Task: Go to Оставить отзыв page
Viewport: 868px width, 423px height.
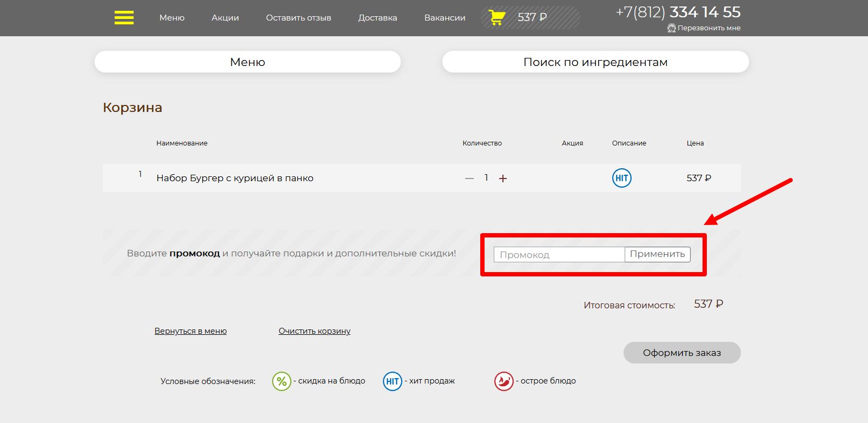Action: (x=299, y=18)
